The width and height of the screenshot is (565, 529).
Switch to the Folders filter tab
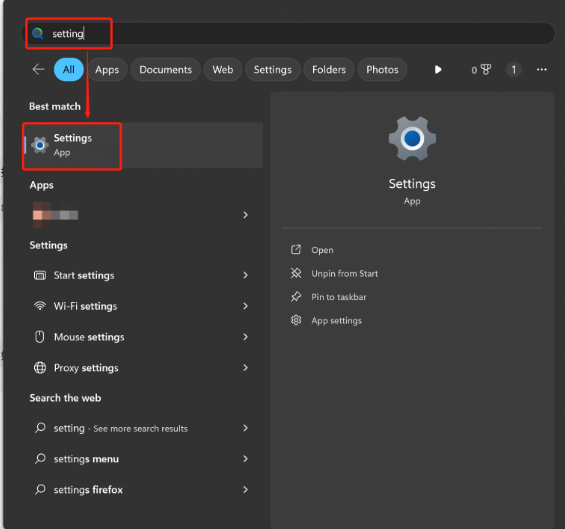(329, 70)
